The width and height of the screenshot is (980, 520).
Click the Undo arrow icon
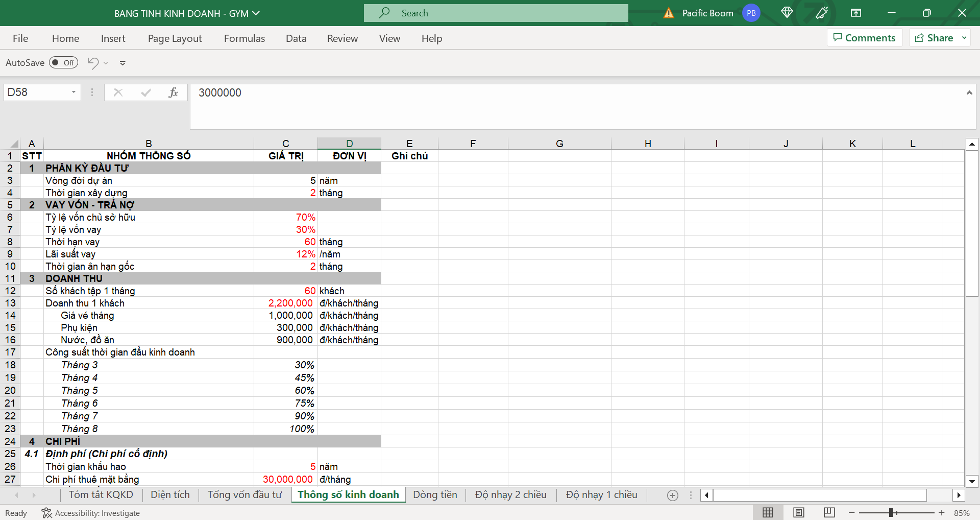(x=93, y=63)
